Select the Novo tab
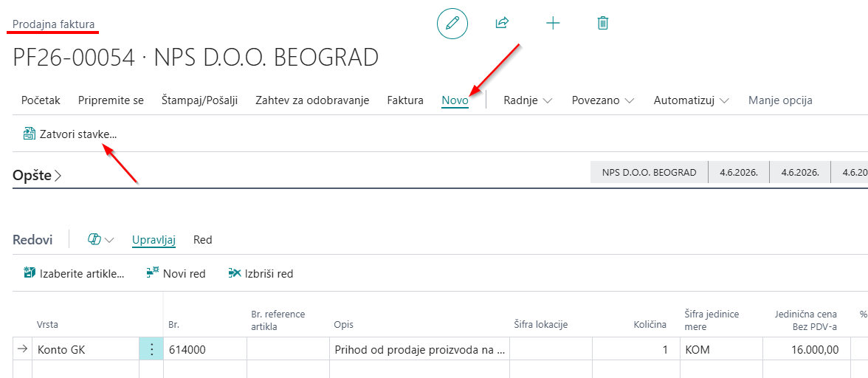868x378 pixels. [455, 100]
